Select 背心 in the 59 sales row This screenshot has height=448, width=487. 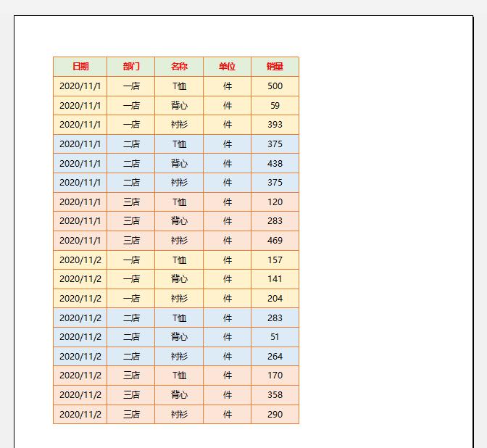click(179, 106)
